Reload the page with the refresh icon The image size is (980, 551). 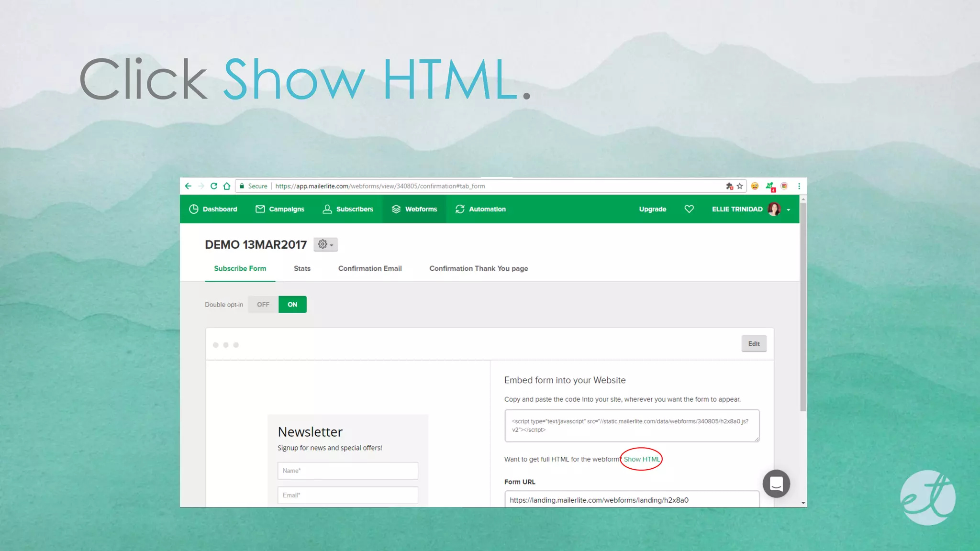coord(214,186)
